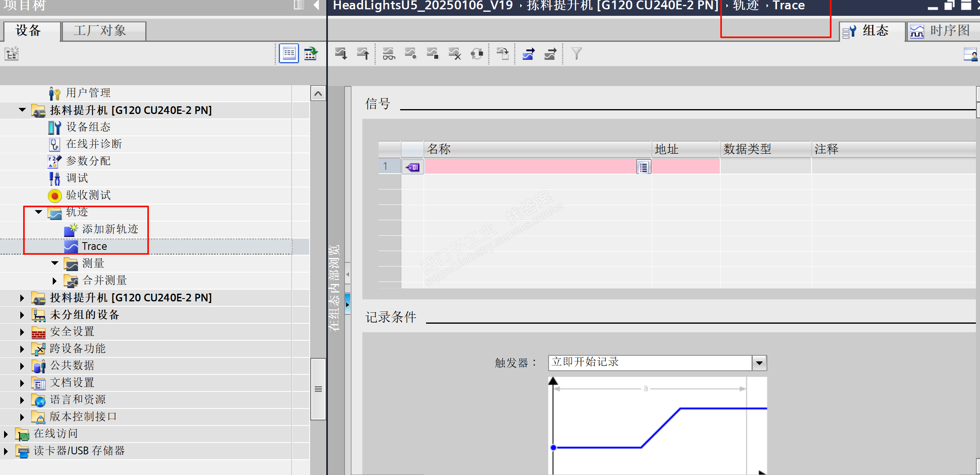Toggle the internal configuration overview side arrow
The image size is (980, 475).
point(347,304)
